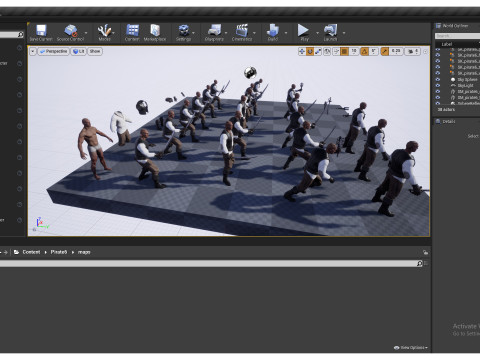Image resolution: width=480 pixels, height=360 pixels.
Task: Open the viewport Show menu button
Action: coord(95,51)
